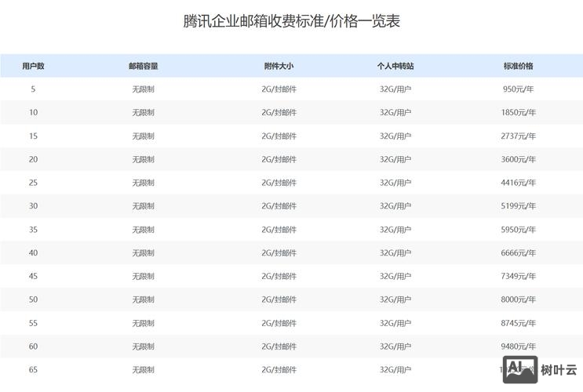
Task: Select the 附件大小 column header
Action: pyautogui.click(x=279, y=66)
